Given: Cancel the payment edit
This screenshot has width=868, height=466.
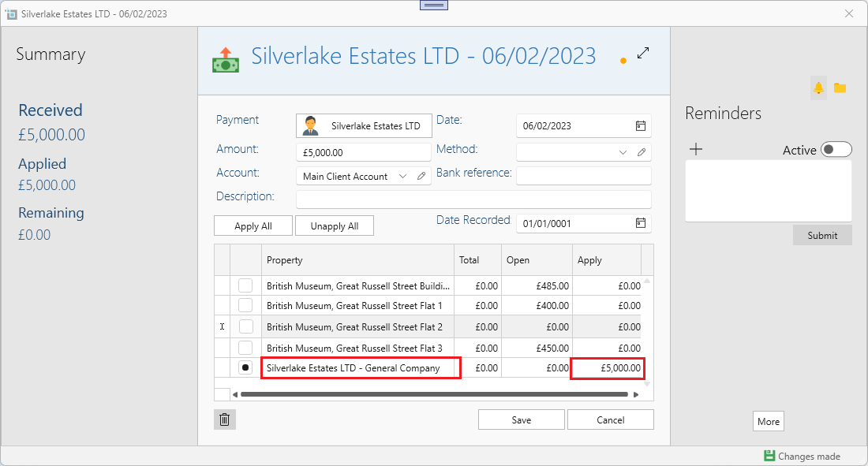Looking at the screenshot, I should pyautogui.click(x=611, y=419).
